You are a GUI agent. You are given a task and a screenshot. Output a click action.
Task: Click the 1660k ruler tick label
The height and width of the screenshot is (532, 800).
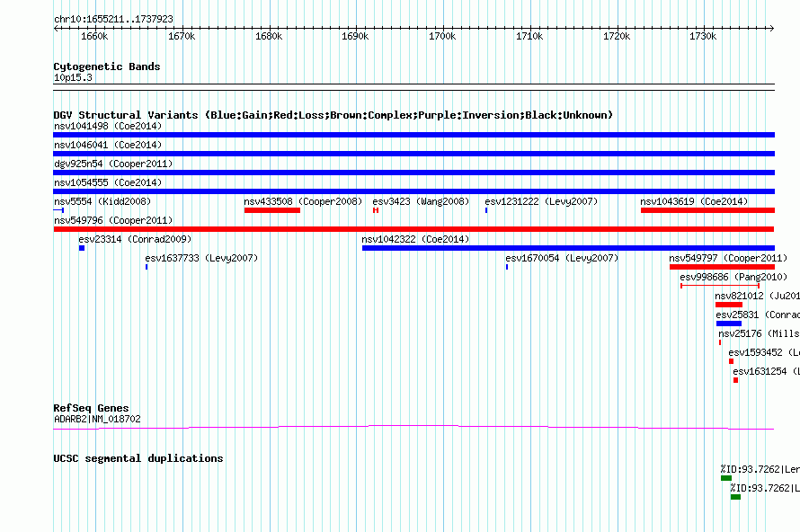[x=94, y=36]
